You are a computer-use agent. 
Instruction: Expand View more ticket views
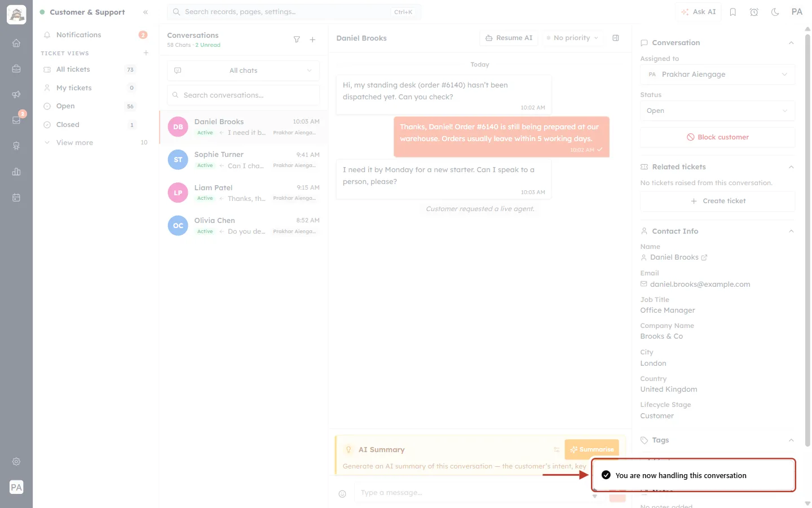tap(96, 143)
